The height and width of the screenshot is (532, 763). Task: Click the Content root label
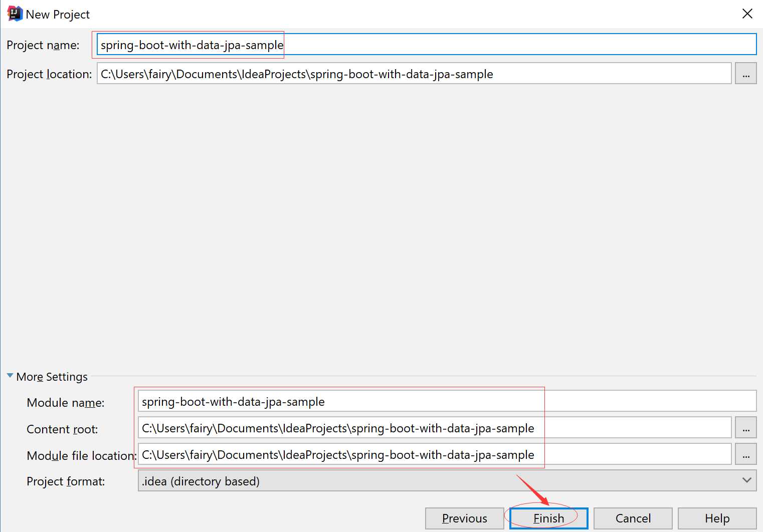click(62, 429)
